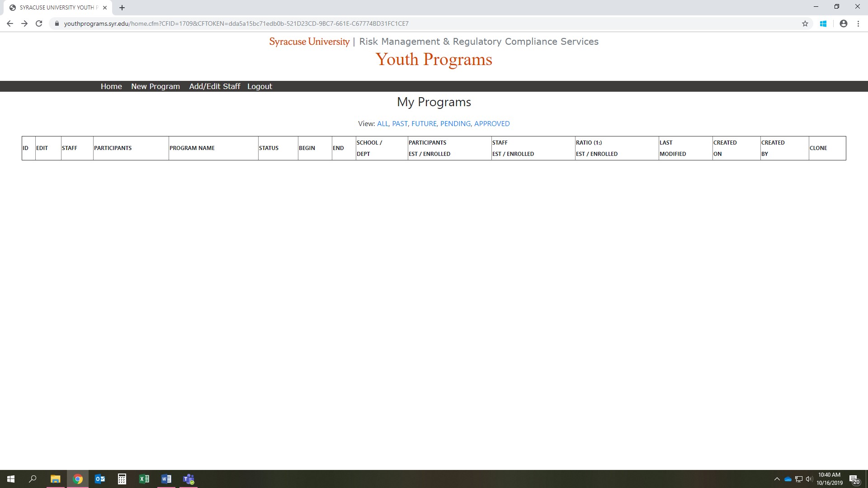Click the browser forward arrow
The width and height of the screenshot is (868, 488).
pos(24,23)
